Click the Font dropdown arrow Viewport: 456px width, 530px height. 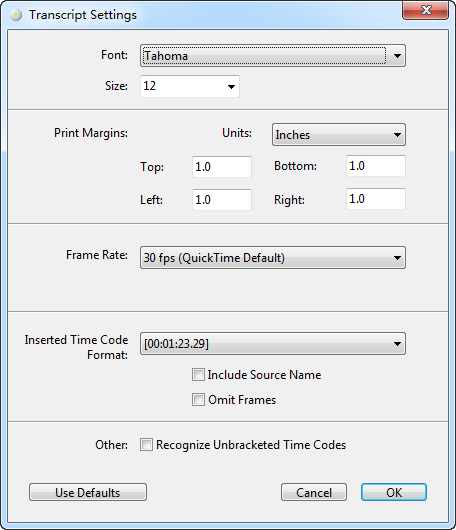tap(397, 56)
